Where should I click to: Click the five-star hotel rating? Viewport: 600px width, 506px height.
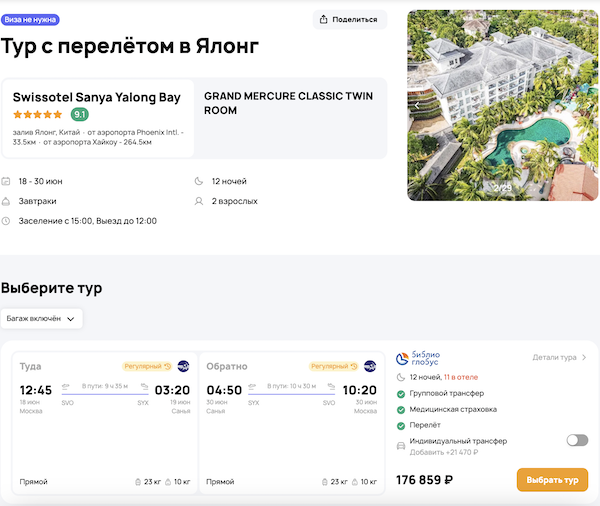(x=38, y=114)
